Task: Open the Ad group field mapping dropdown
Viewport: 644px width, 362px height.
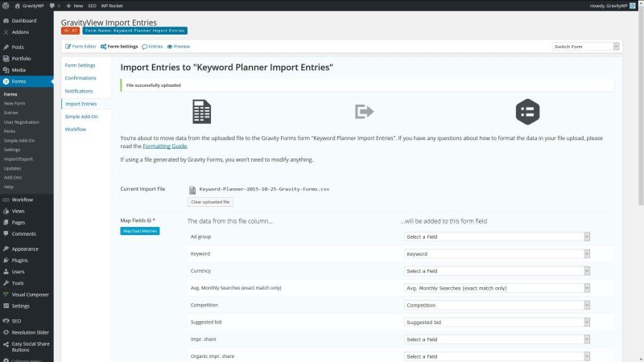Action: [x=497, y=237]
